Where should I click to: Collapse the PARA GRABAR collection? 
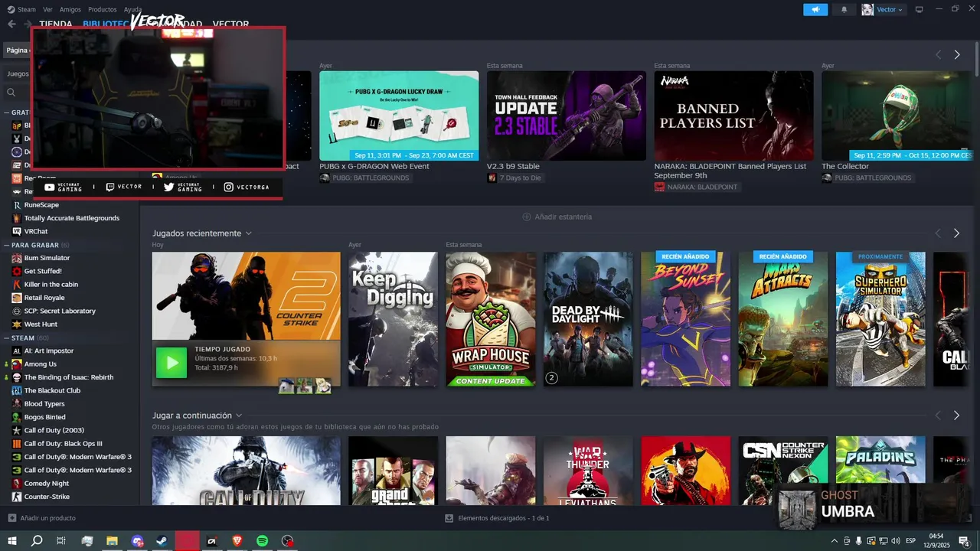pos(7,245)
